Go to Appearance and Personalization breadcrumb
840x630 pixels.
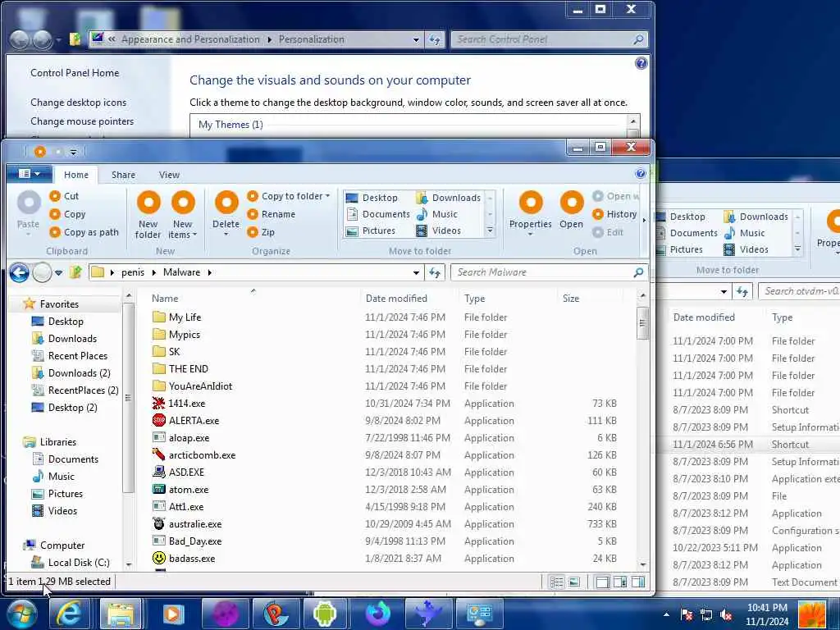click(x=190, y=39)
